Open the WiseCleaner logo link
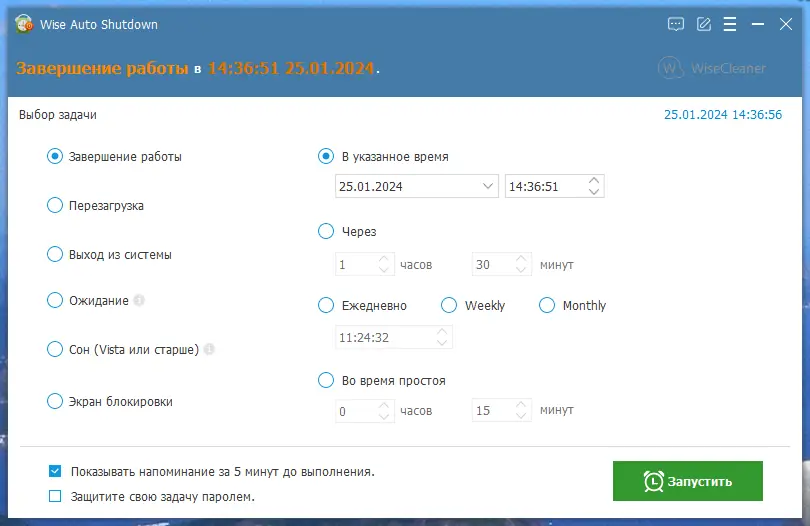The image size is (810, 526). point(712,68)
